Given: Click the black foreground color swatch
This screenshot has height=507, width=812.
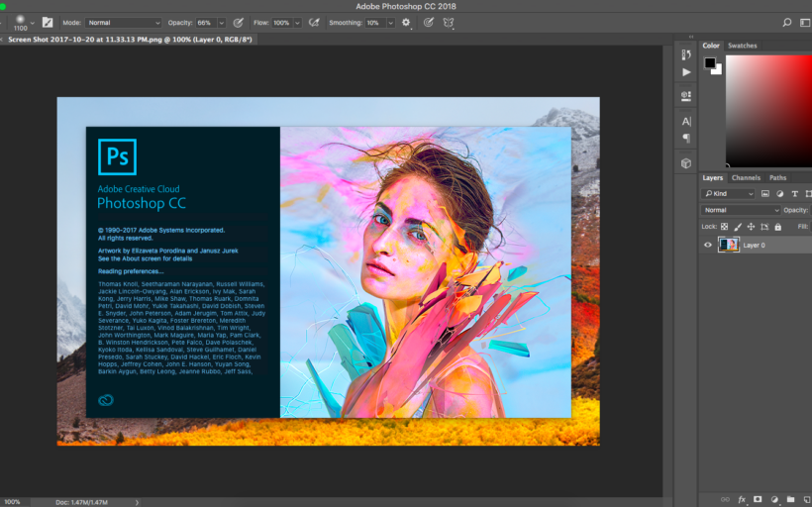Looking at the screenshot, I should [x=710, y=62].
